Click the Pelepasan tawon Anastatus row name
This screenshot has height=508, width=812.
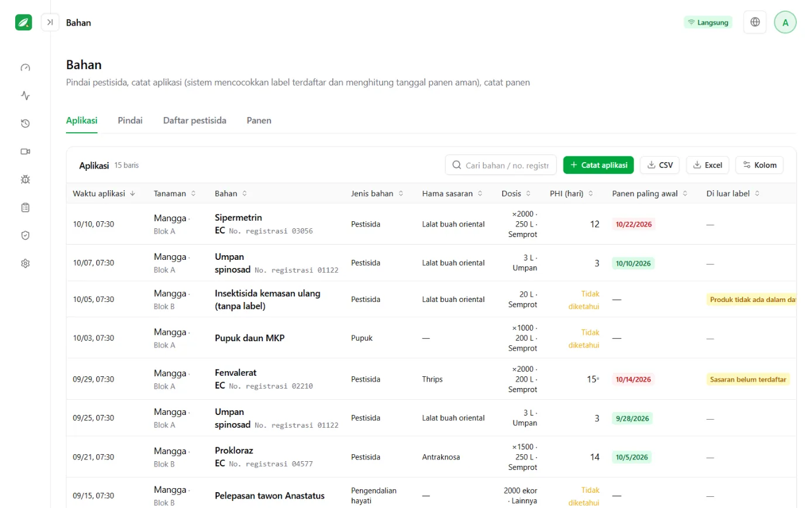270,496
